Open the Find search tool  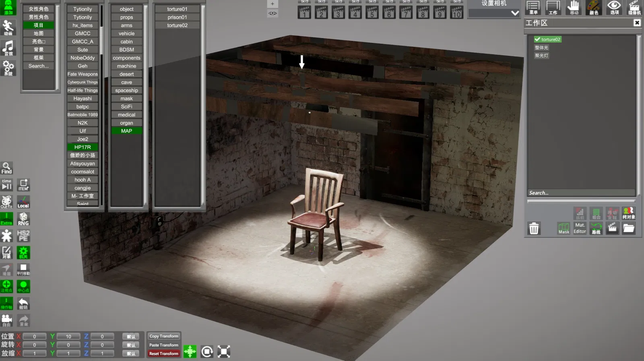click(x=7, y=168)
